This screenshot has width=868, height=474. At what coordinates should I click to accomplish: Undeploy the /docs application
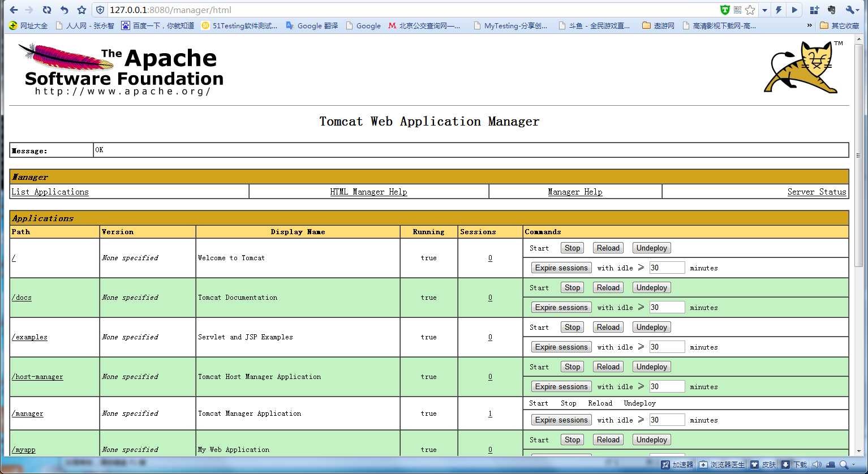[x=651, y=287]
